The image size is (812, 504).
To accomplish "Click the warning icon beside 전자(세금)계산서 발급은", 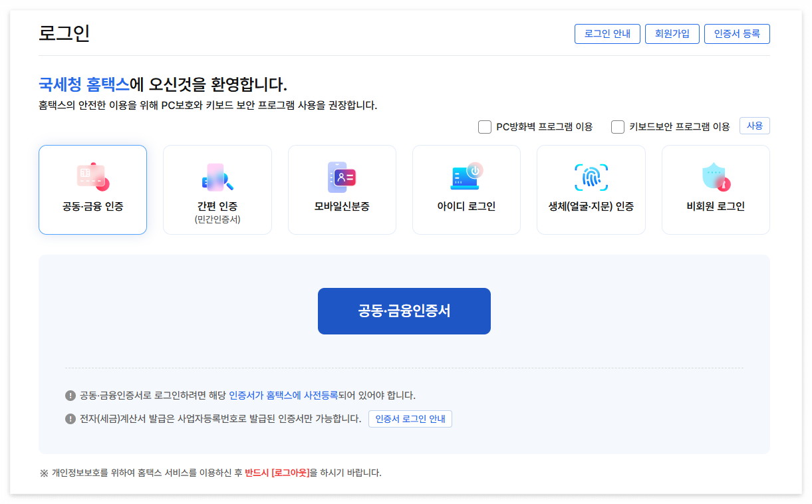I will 70,419.
